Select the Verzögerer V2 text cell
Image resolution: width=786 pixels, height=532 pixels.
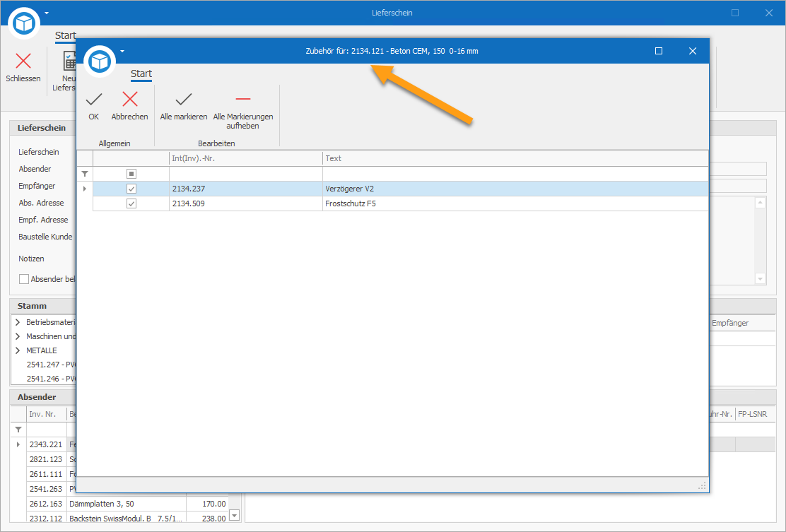tap(515, 189)
